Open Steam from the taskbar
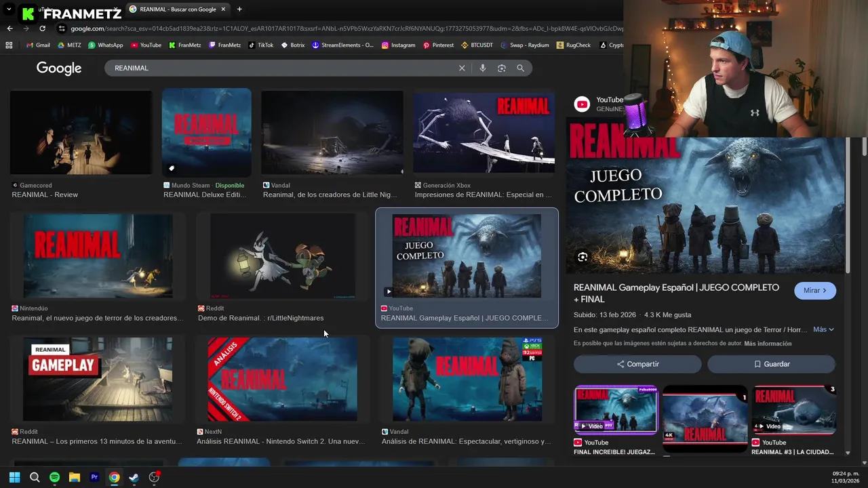The width and height of the screenshot is (868, 488). pyautogui.click(x=134, y=477)
